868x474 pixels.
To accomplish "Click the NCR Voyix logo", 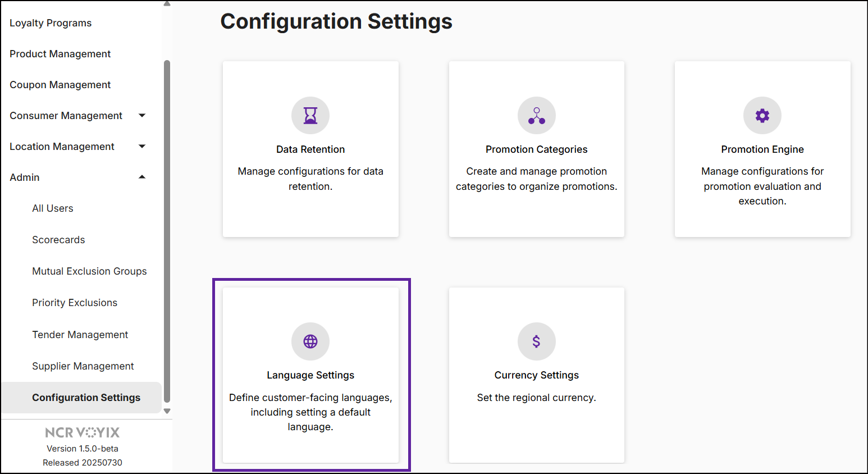I will click(83, 432).
